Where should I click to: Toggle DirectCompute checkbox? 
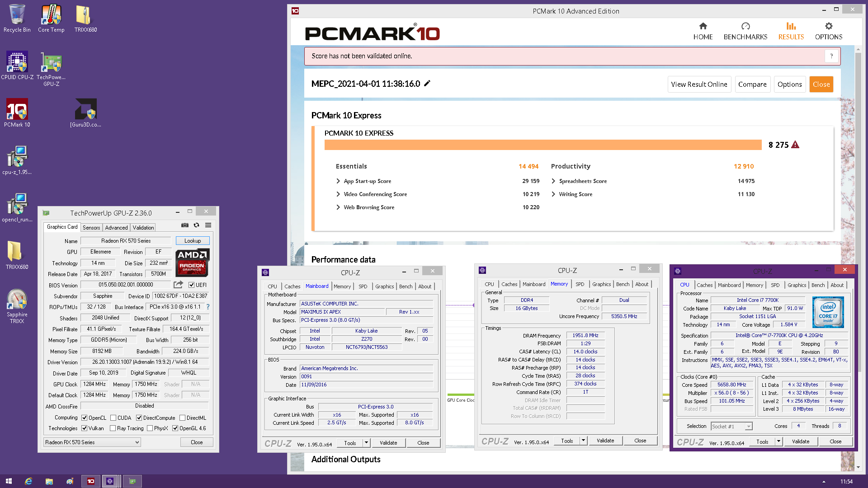point(139,418)
